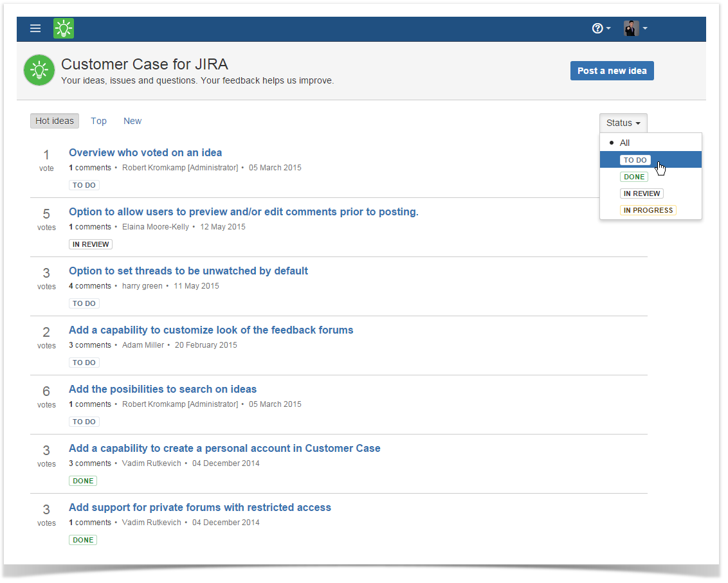The image size is (728, 583).
Task: Click '4 comments' on unwatched threads idea
Action: point(90,286)
